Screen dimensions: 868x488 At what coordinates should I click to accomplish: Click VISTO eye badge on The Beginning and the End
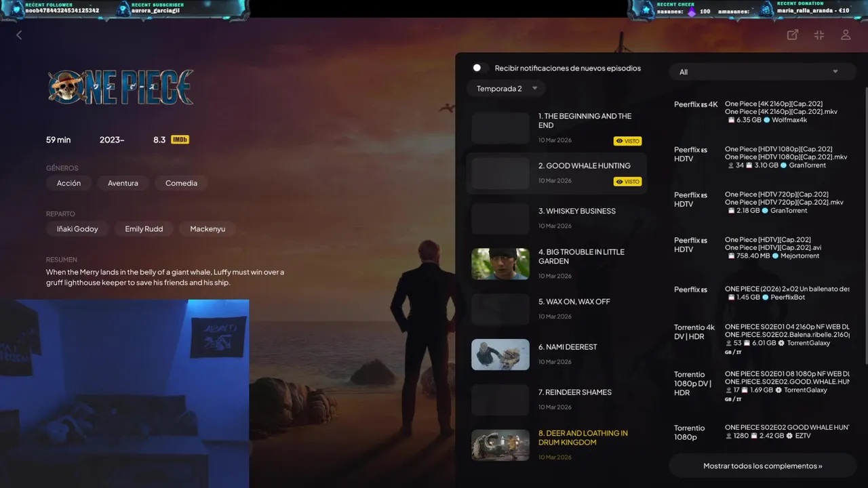pyautogui.click(x=627, y=141)
